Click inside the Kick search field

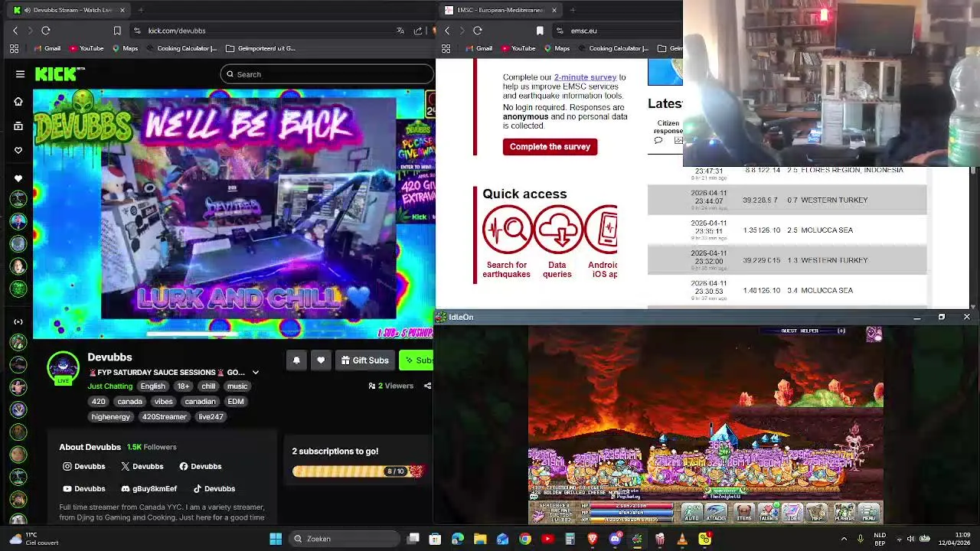[327, 74]
